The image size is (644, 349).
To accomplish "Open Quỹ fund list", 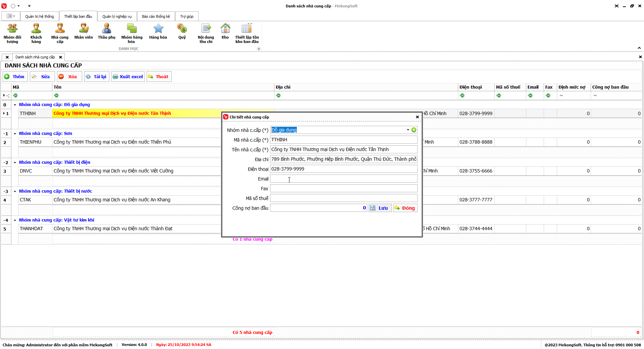I will 182,32.
